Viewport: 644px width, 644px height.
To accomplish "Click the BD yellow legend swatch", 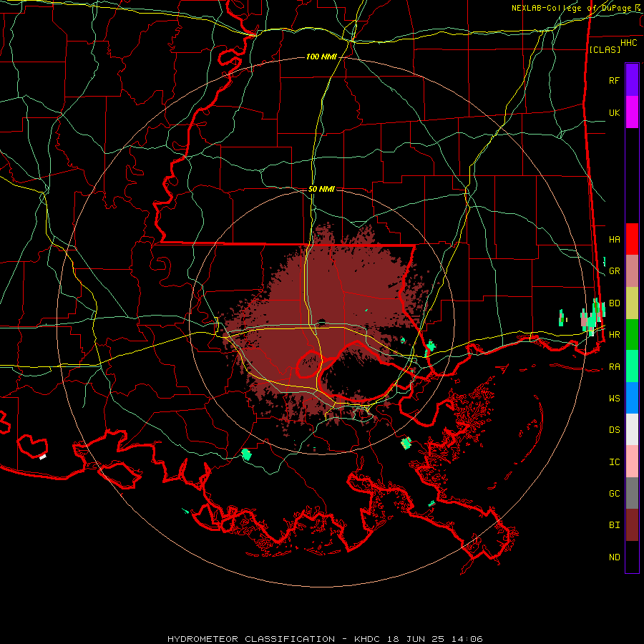I will [632, 303].
